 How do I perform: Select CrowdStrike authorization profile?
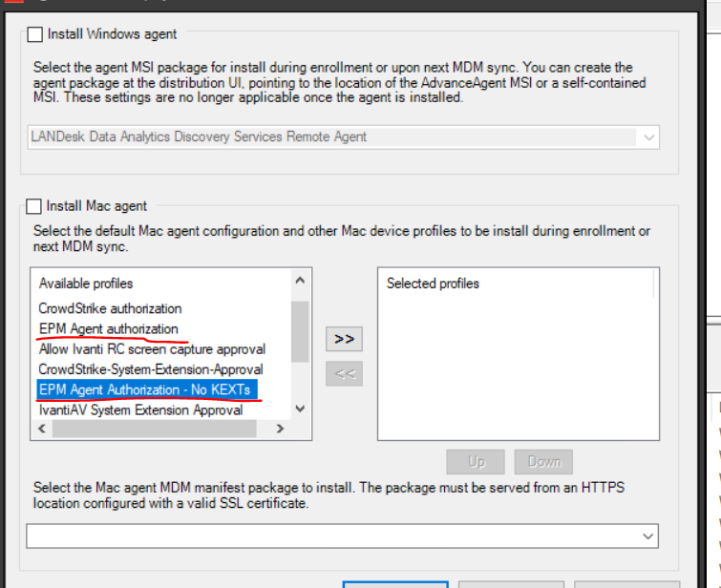[110, 308]
